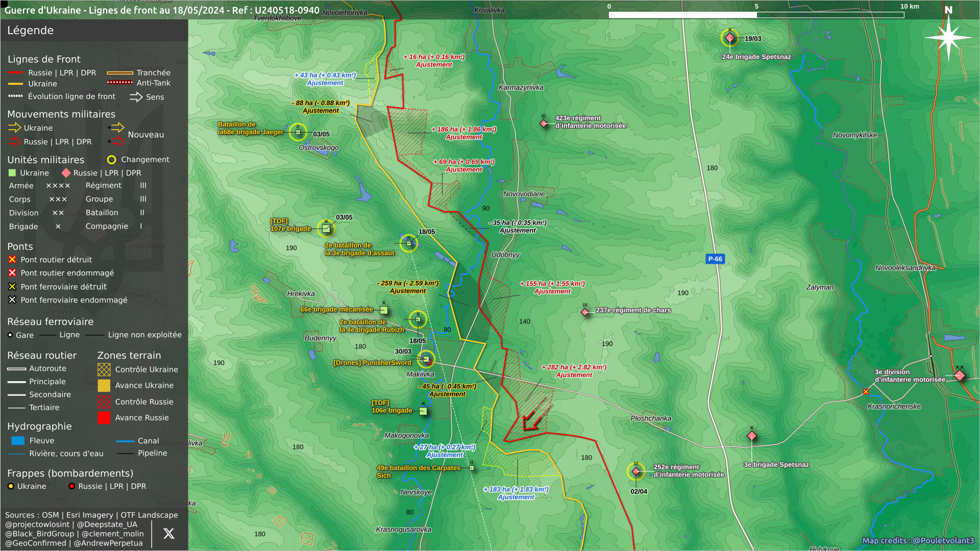Click the Avance Ukraine yellow legend swatch

coord(104,386)
